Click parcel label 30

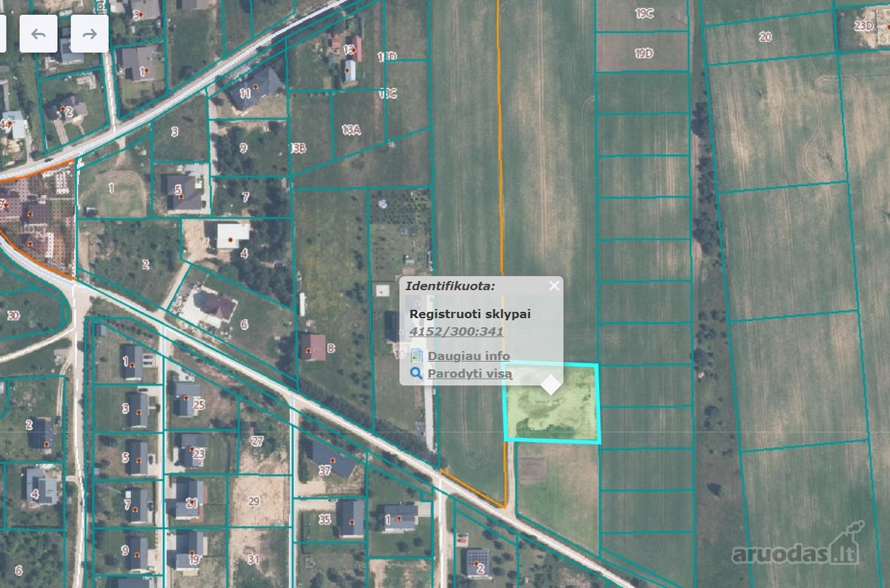pyautogui.click(x=13, y=315)
